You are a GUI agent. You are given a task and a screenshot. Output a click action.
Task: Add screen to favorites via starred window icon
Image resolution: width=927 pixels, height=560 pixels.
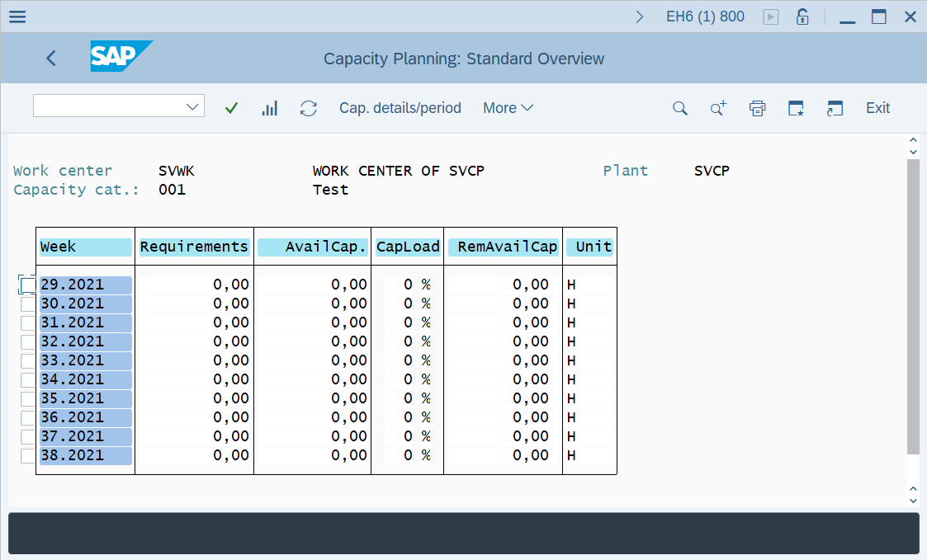coord(796,107)
